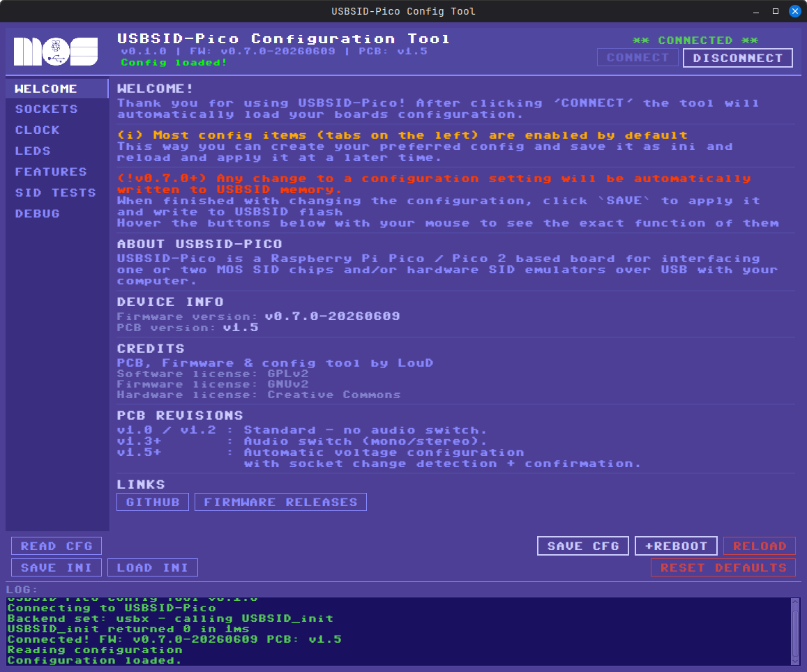The image size is (807, 672).
Task: Open the WELCOME tab
Action: (56, 89)
